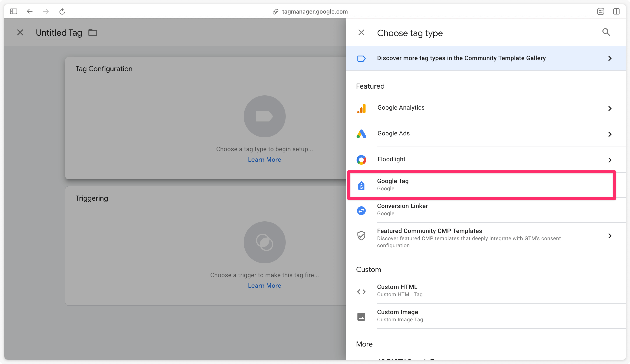Click the Custom Image picture icon
Image resolution: width=630 pixels, height=364 pixels.
361,317
